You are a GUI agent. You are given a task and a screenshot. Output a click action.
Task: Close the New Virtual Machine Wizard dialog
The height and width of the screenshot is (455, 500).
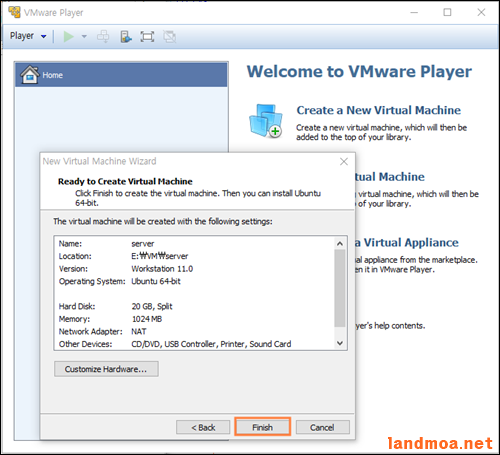coord(344,162)
